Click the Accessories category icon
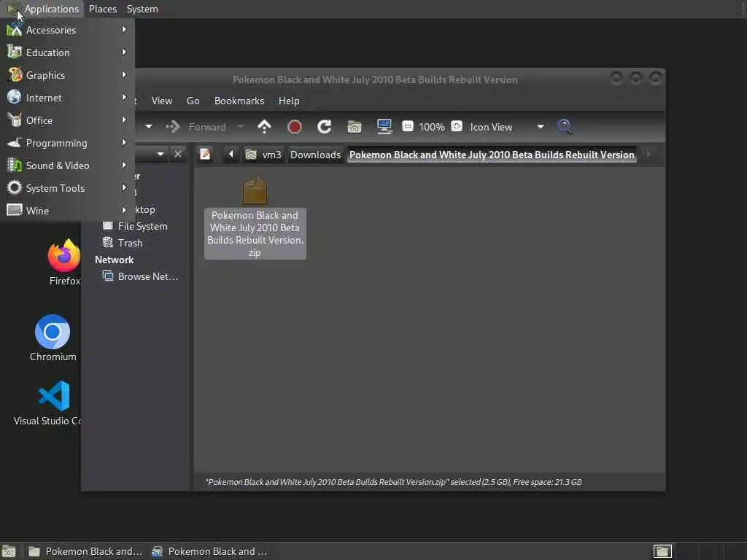This screenshot has width=747, height=560. tap(15, 30)
